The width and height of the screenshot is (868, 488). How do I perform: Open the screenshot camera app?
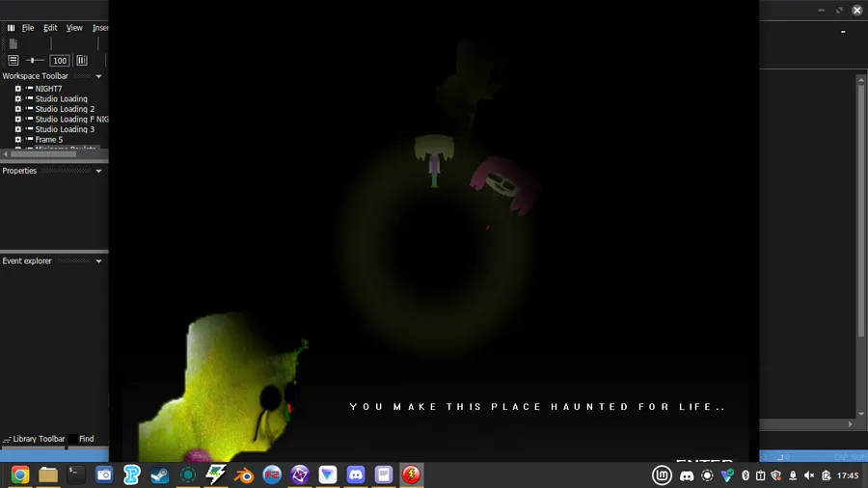click(104, 474)
